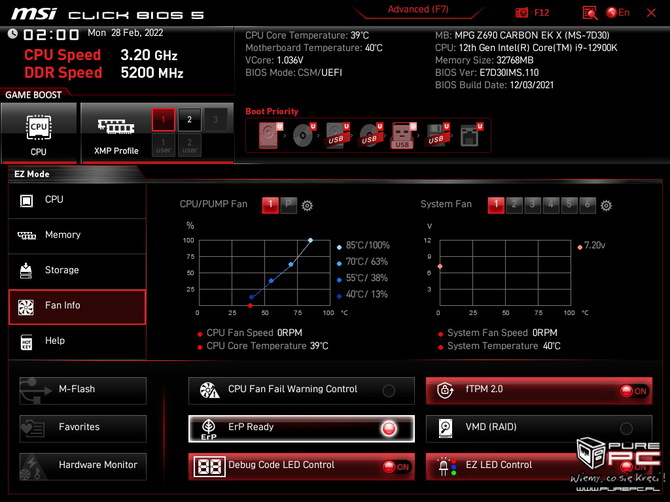Click the screenshot F12 camera icon
Viewport: 670px width, 502px height.
521,12
